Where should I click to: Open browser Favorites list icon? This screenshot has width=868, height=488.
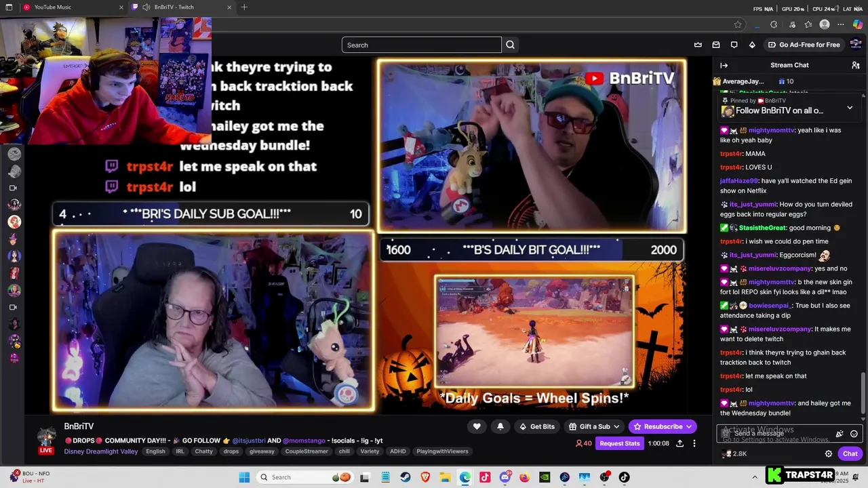coord(808,24)
